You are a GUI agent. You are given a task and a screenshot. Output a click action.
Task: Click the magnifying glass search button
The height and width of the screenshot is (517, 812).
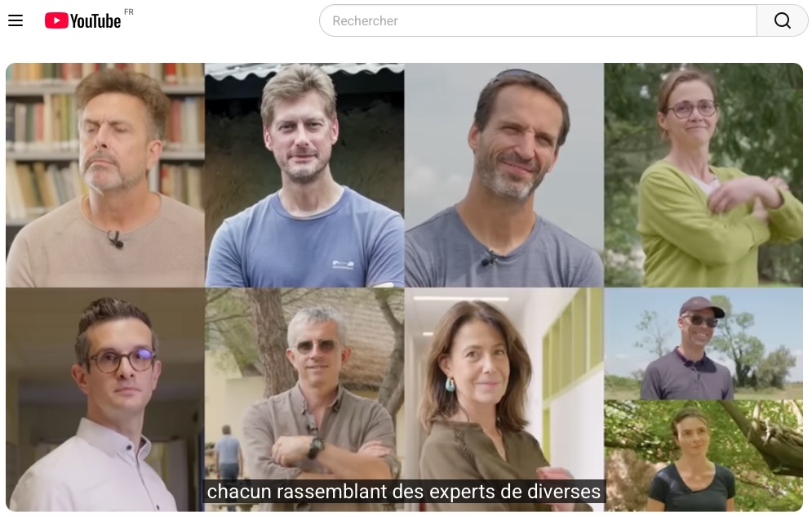coord(782,20)
